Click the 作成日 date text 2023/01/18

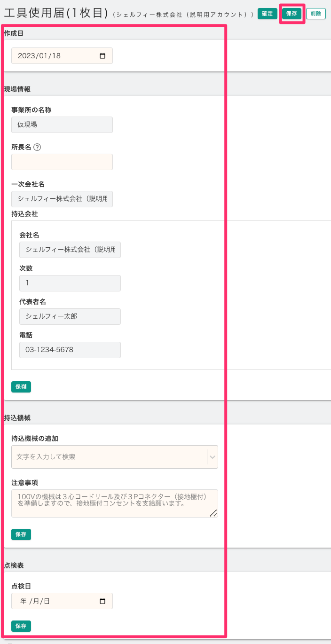(39, 56)
